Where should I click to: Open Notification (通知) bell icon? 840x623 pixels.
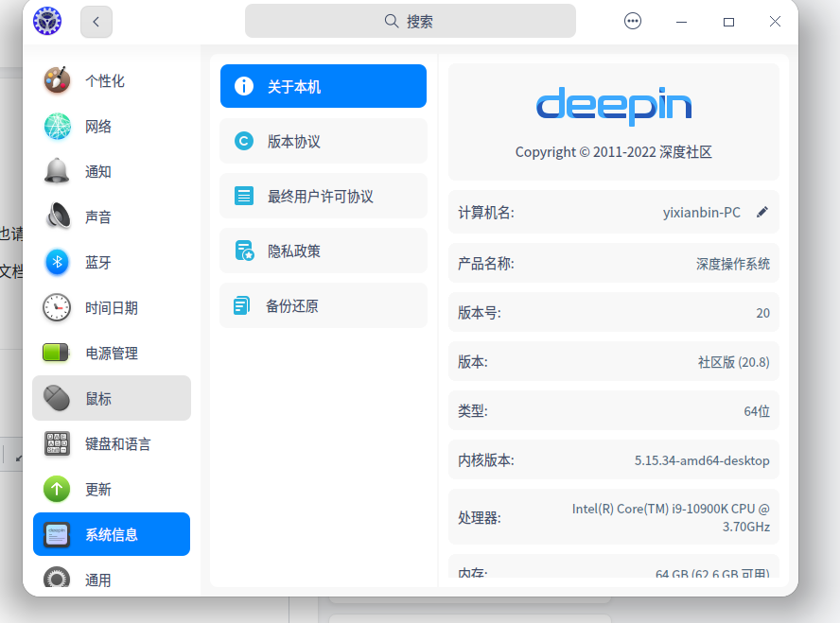pos(57,171)
